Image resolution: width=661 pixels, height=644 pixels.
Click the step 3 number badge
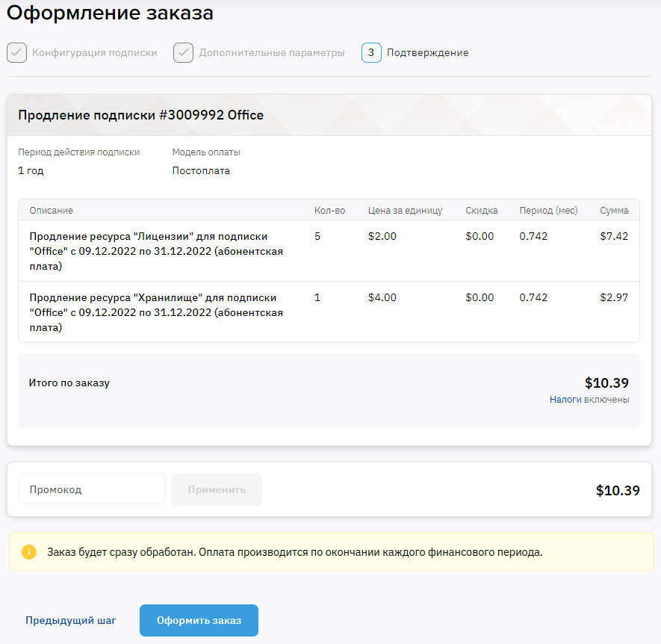tap(371, 53)
